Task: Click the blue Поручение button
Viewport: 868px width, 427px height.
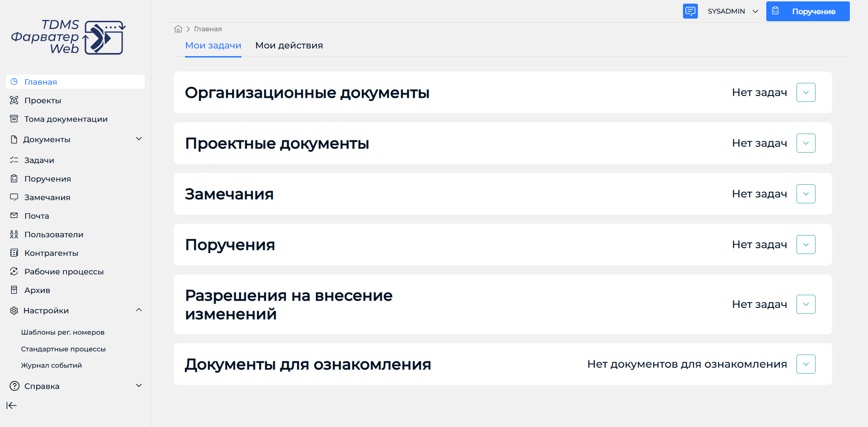Action: [808, 11]
